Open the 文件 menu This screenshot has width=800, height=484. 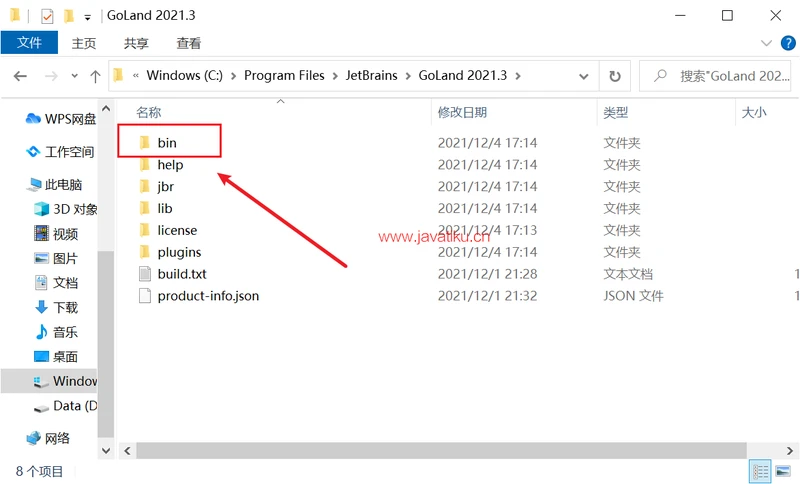(x=29, y=43)
